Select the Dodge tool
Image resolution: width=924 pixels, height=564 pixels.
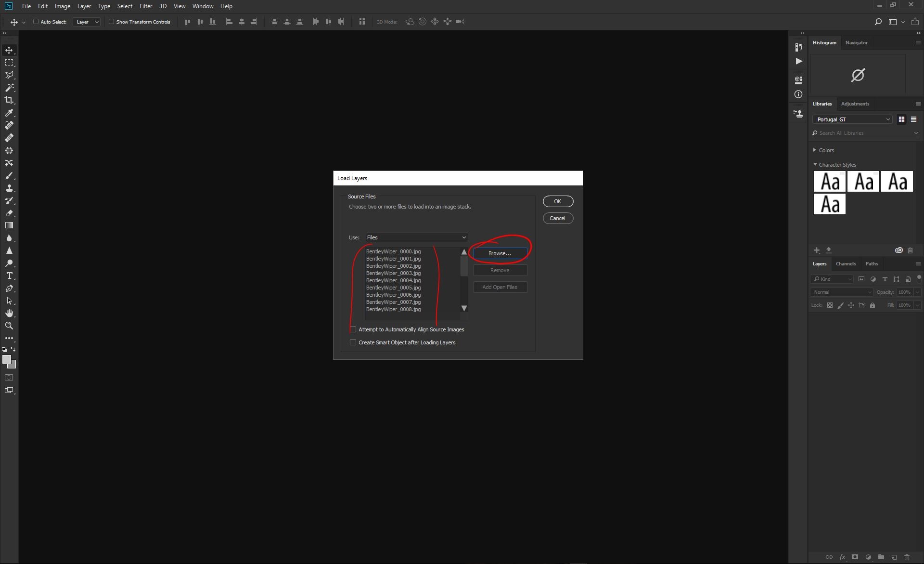coord(9,263)
